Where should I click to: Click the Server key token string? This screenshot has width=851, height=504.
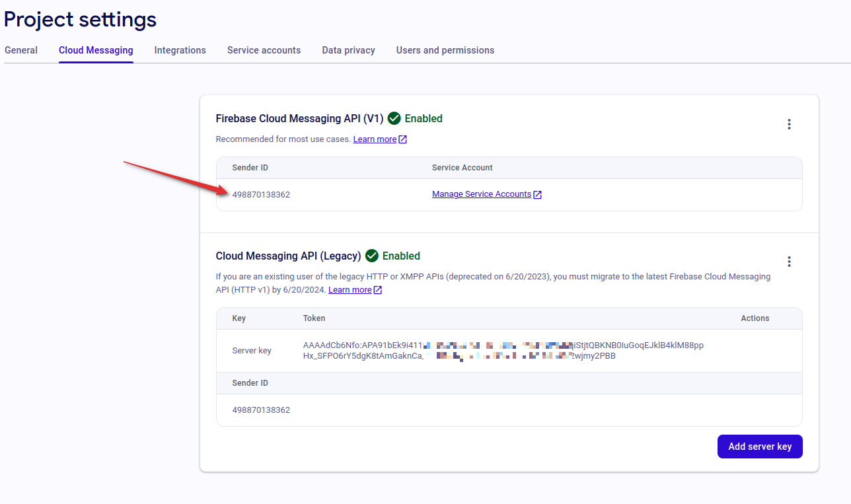tap(503, 351)
